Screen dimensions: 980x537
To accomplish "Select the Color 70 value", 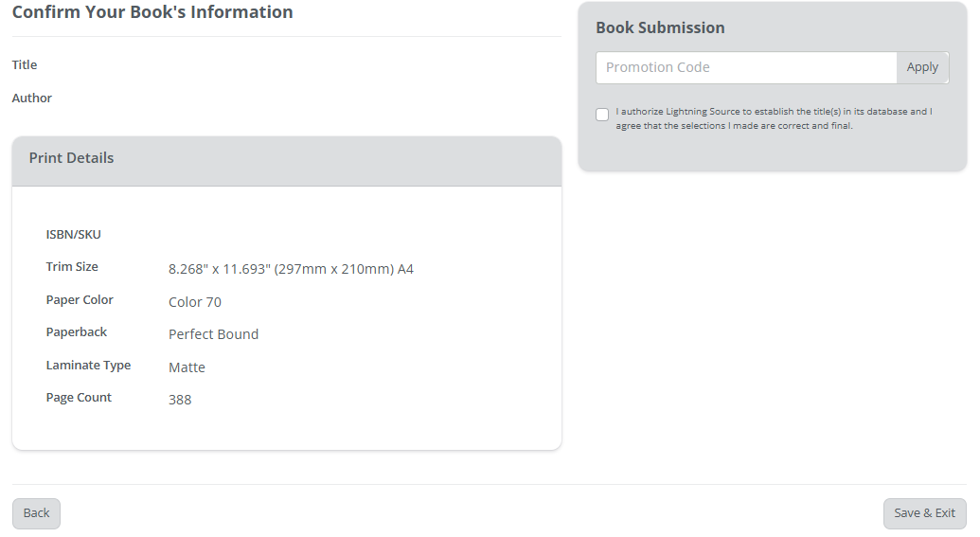I will point(195,302).
